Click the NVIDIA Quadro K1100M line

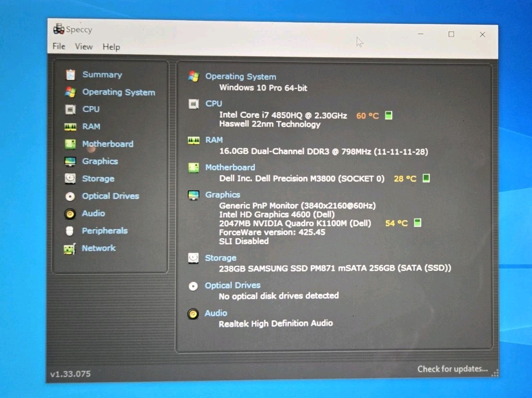tap(295, 223)
